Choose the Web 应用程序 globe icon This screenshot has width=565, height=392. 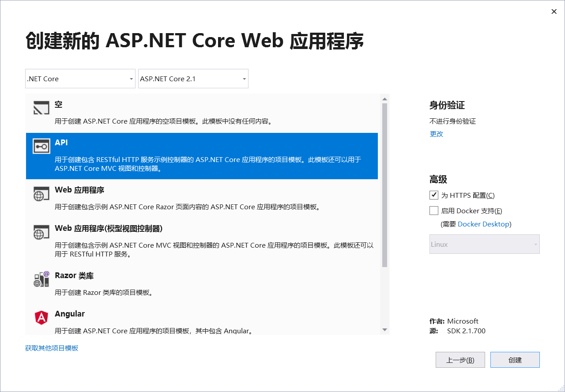pos(41,194)
